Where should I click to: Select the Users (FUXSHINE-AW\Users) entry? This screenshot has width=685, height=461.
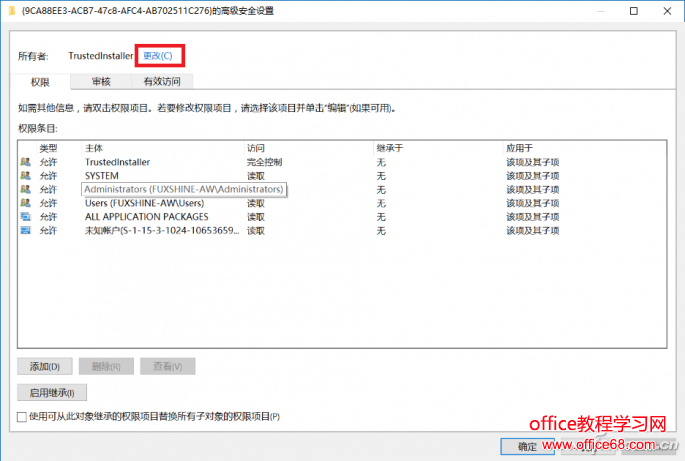(x=342, y=203)
